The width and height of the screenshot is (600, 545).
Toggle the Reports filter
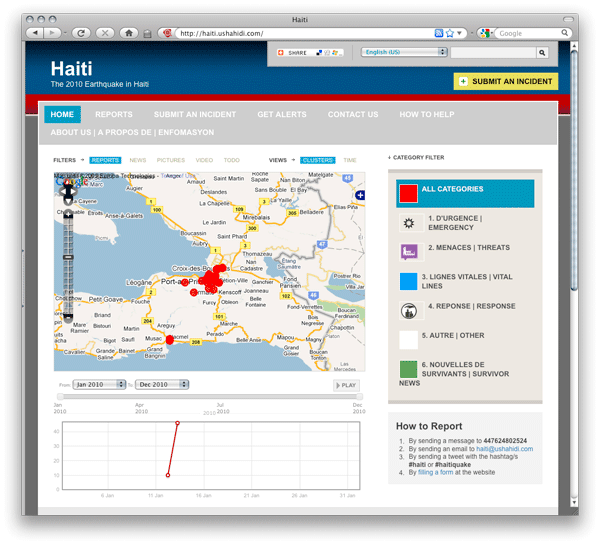pyautogui.click(x=105, y=160)
